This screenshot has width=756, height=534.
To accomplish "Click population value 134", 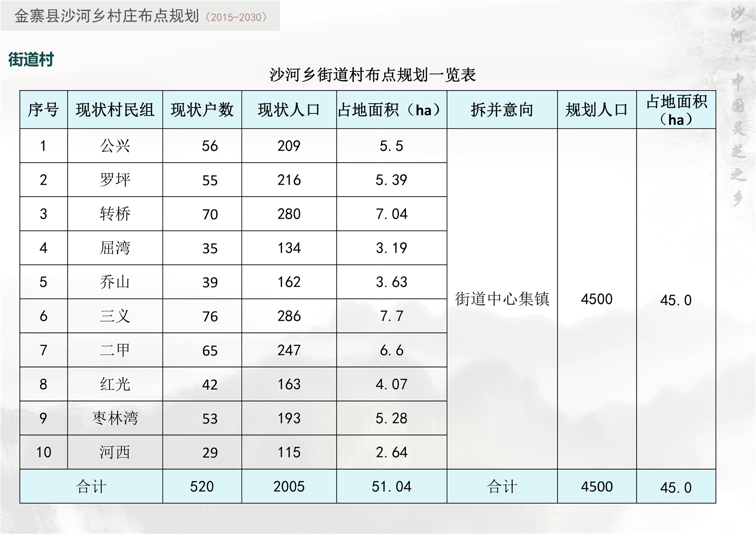I will (x=289, y=248).
